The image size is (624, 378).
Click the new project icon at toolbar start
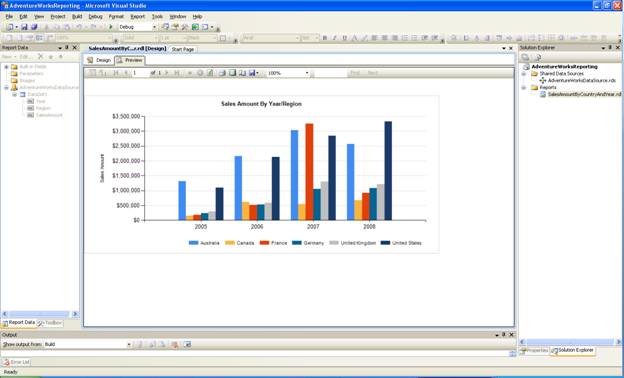pos(10,27)
